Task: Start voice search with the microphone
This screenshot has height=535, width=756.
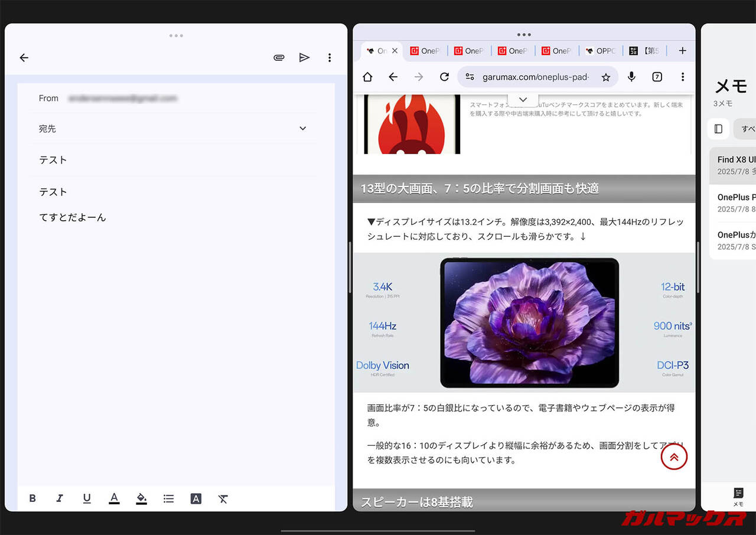Action: [x=631, y=77]
